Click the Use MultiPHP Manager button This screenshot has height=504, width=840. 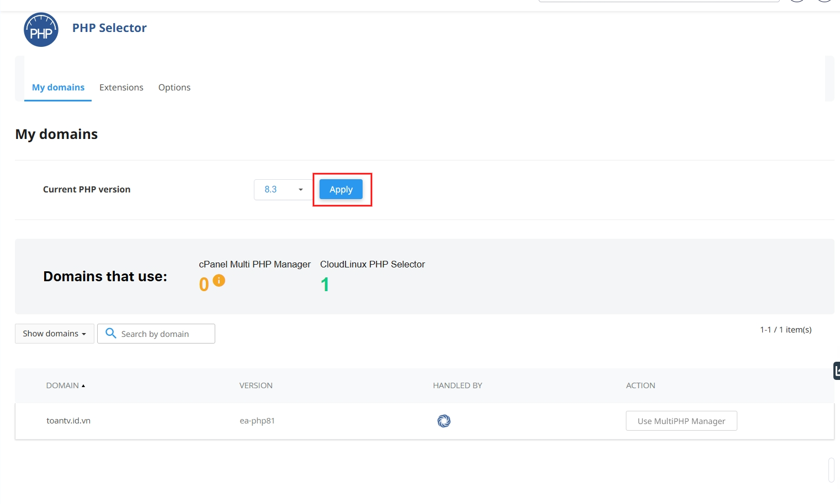pos(682,421)
